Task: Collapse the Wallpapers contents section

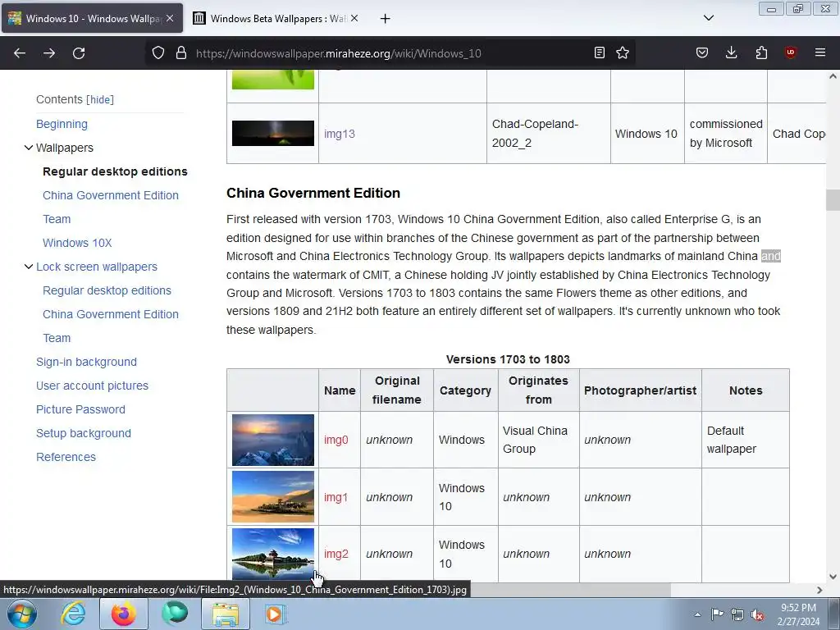Action: [29, 148]
